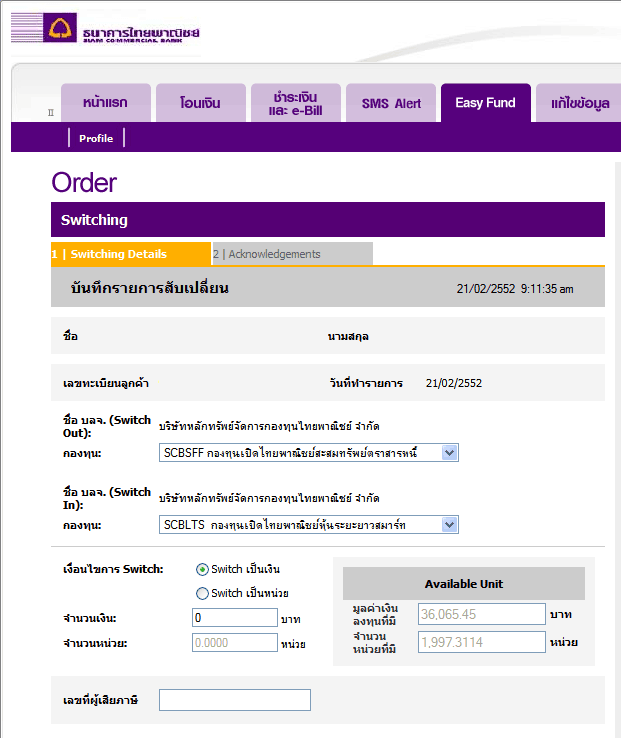Select step 1 Switching Details
This screenshot has height=738, width=621.
(x=131, y=254)
